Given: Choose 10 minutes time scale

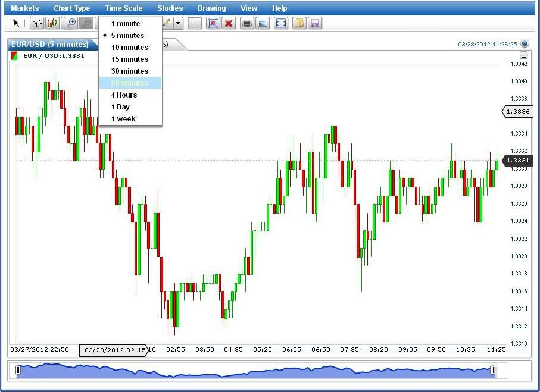Looking at the screenshot, I should [130, 48].
